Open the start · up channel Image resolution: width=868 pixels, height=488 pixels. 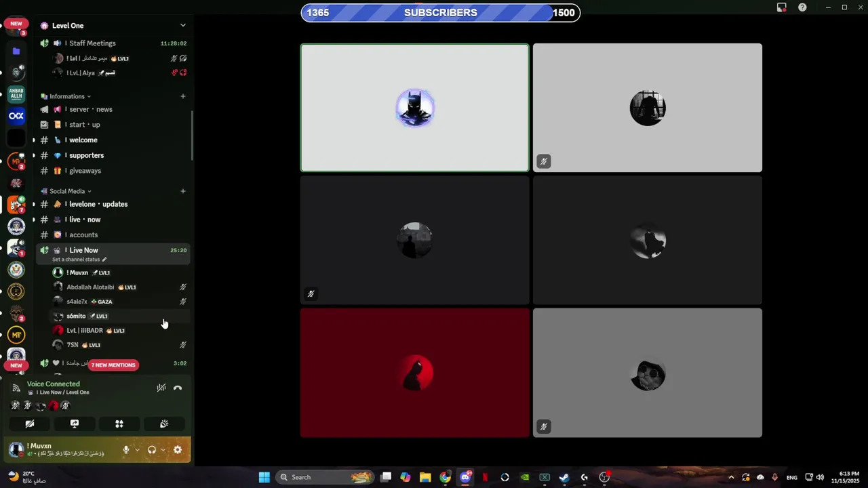pos(113,125)
